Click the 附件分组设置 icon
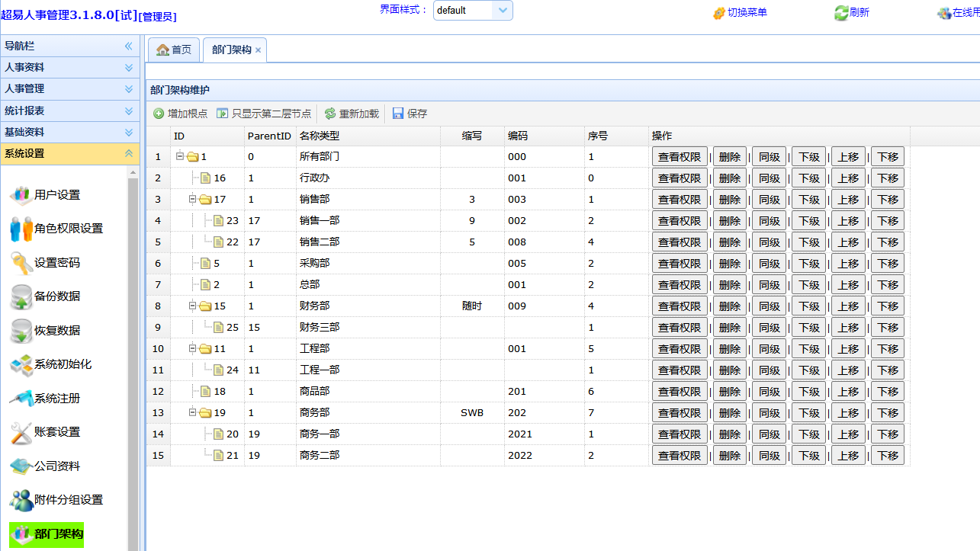980x551 pixels. (x=21, y=500)
